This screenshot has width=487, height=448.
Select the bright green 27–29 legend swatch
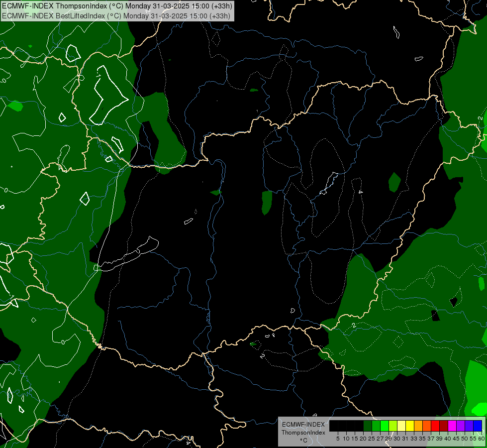coord(385,426)
